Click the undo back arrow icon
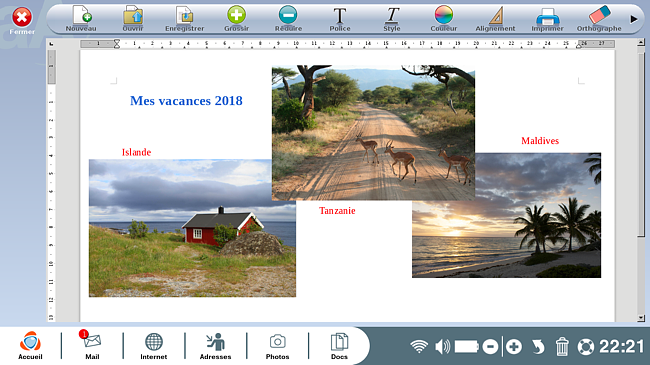Screen dimensions: 650x365 (x=538, y=346)
